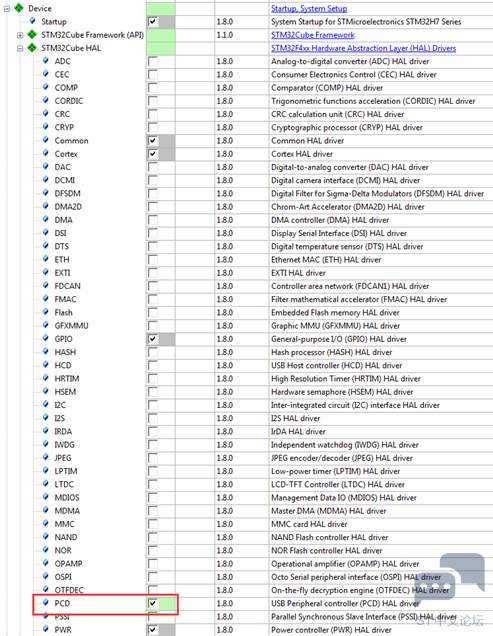Click the blue component icon beside MDMA
Screen dimensions: 493x636
pos(45,509)
